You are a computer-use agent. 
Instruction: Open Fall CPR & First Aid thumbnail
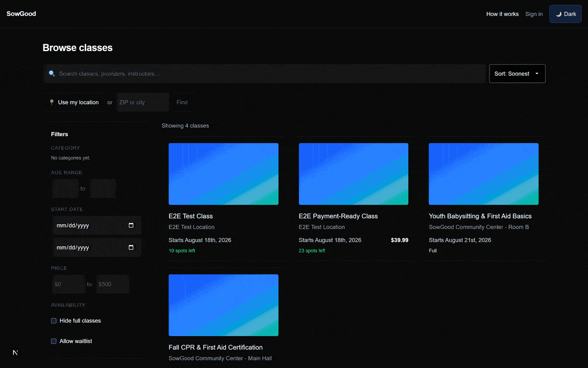[223, 305]
